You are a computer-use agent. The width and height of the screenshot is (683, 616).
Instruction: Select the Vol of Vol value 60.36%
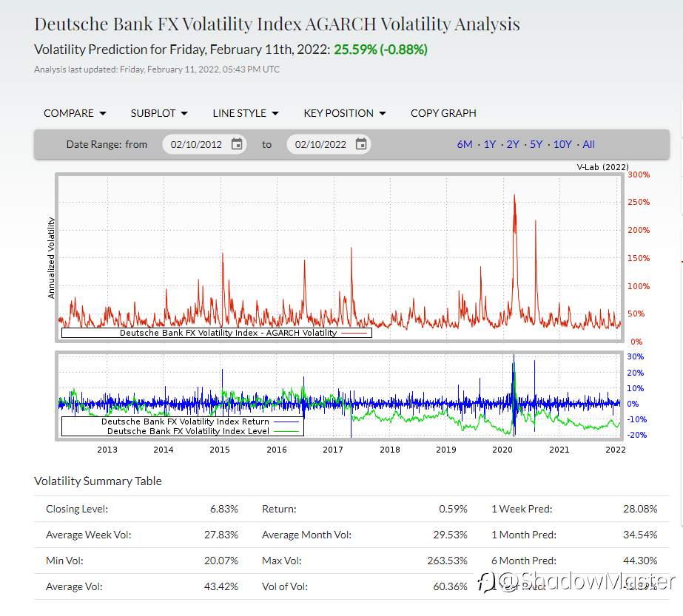pos(450,586)
